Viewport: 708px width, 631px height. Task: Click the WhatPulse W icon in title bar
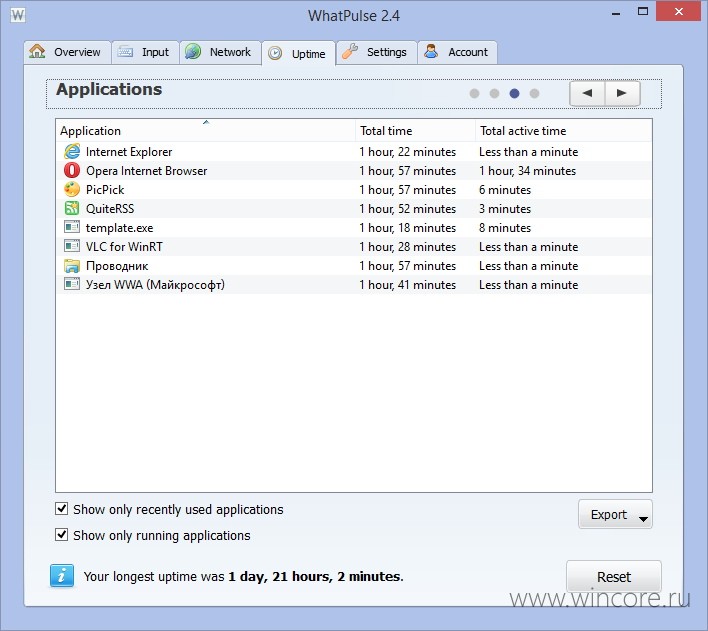click(18, 15)
